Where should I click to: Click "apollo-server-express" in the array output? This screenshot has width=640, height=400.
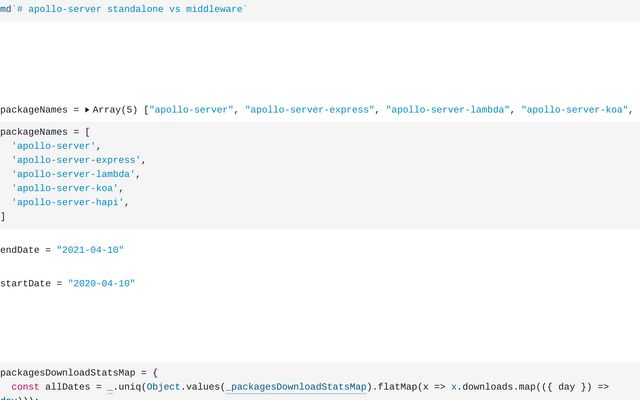click(309, 110)
